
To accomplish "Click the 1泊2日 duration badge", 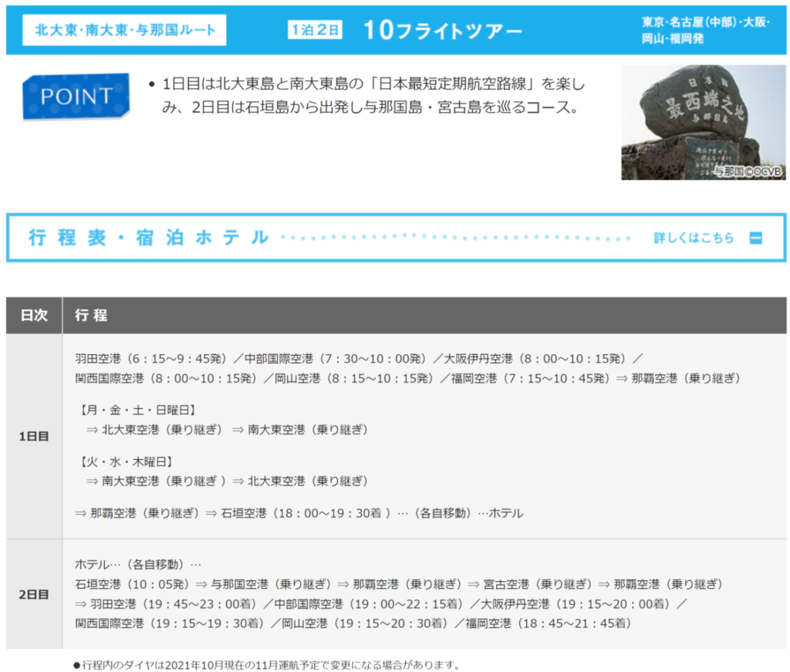I will (x=315, y=30).
